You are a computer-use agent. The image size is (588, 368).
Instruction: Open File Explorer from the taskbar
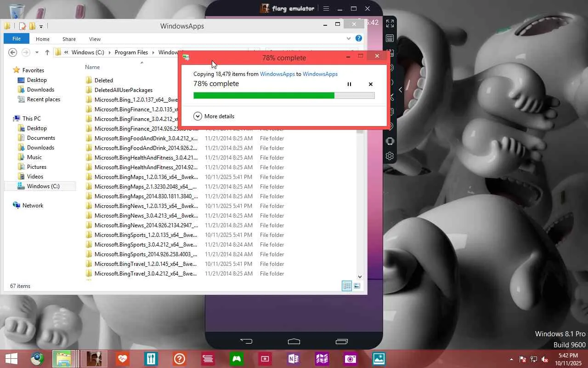click(63, 359)
